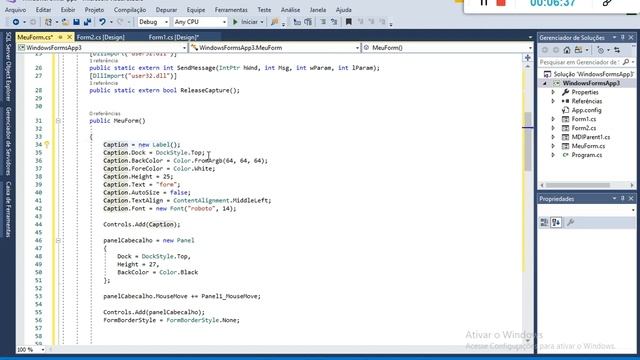
Task: Stop the screen recording with the red square
Action: pyautogui.click(x=501, y=3)
